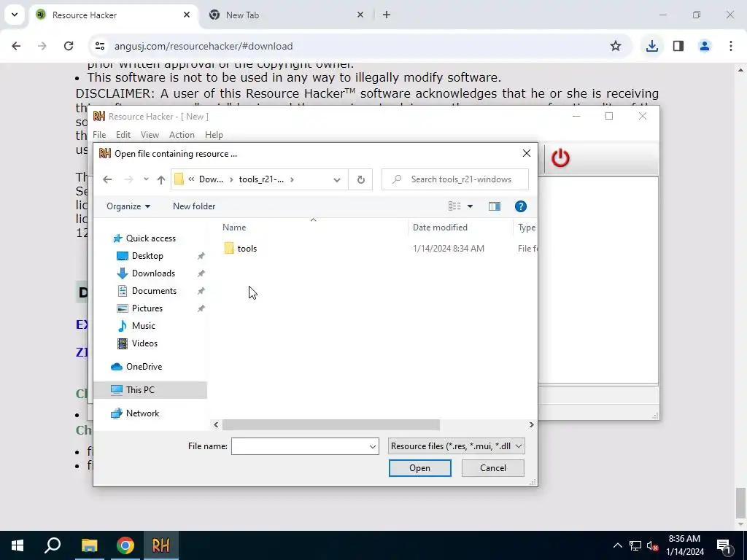Open the view options dropdown arrow
The width and height of the screenshot is (747, 560).
(x=471, y=206)
